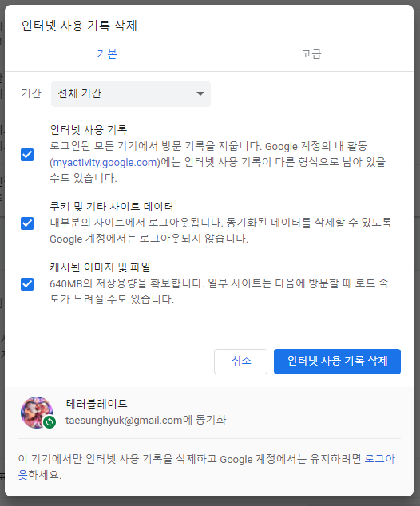Click the green sync badge on avatar

tap(50, 421)
